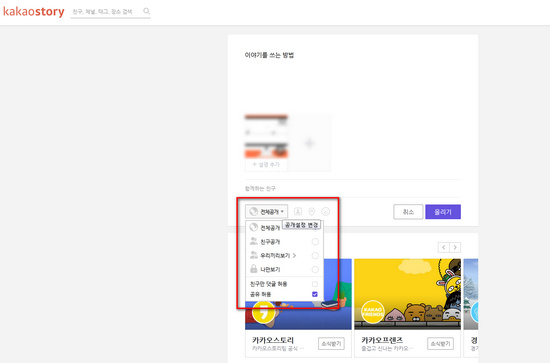Viewport: 550px width, 363px height.
Task: Click the 친구공개 friends icon
Action: [254, 241]
